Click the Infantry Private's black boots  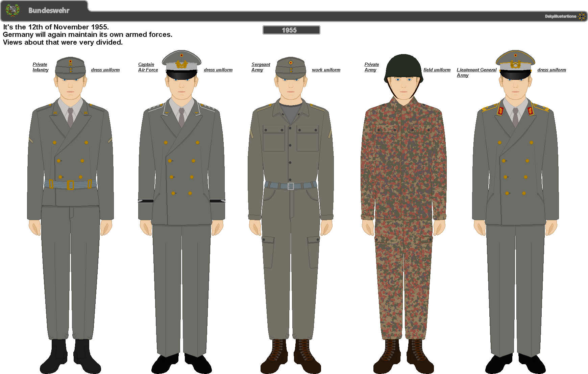pyautogui.click(x=70, y=356)
